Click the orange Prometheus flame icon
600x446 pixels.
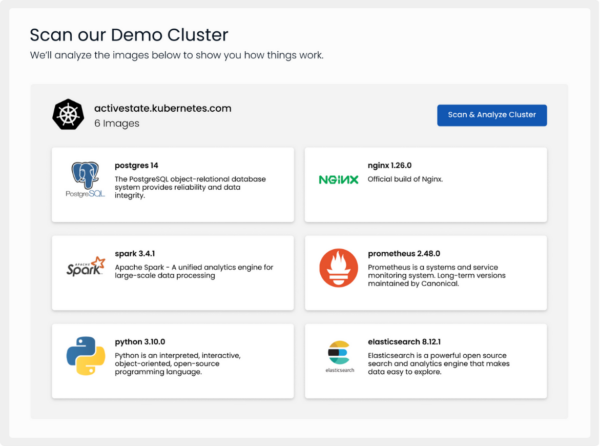click(x=338, y=268)
